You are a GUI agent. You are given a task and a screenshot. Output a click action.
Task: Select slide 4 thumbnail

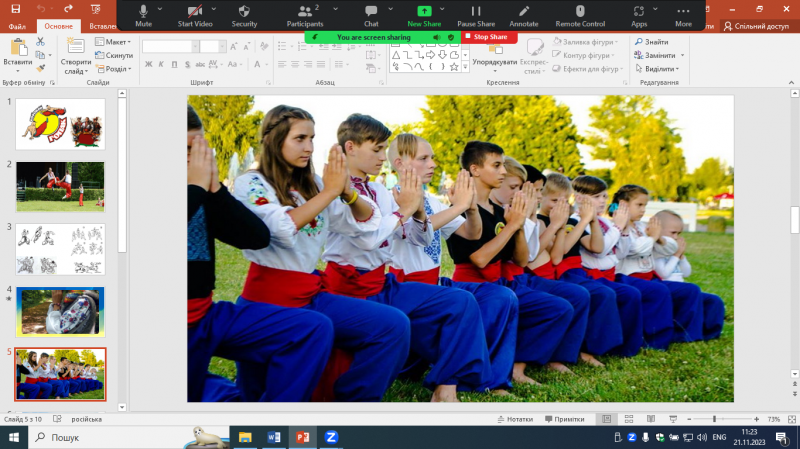pyautogui.click(x=60, y=312)
